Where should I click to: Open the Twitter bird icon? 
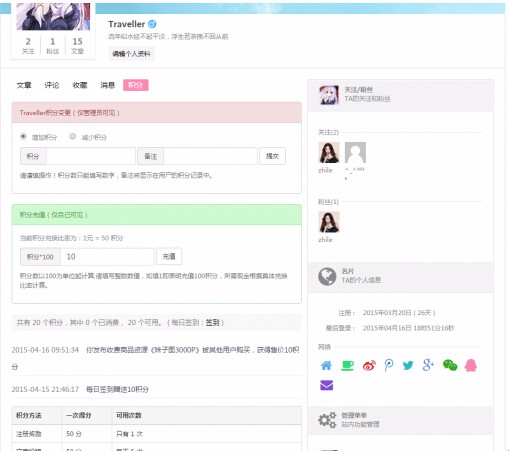click(408, 365)
